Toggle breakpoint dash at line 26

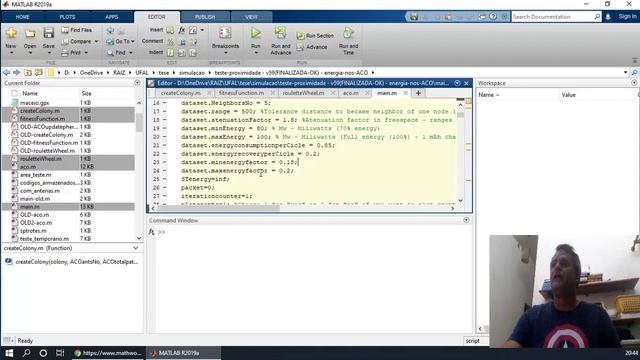165,188
